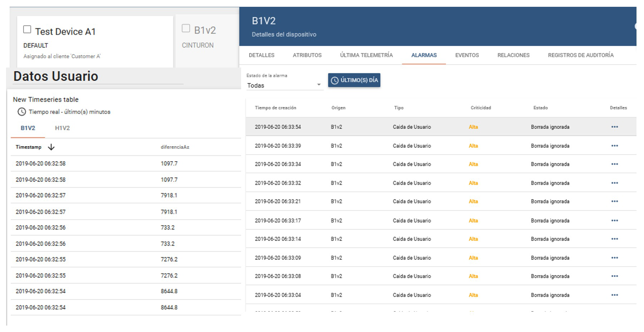The width and height of the screenshot is (644, 332).
Task: Sort alarms by Criticidad column header
Action: coord(480,108)
